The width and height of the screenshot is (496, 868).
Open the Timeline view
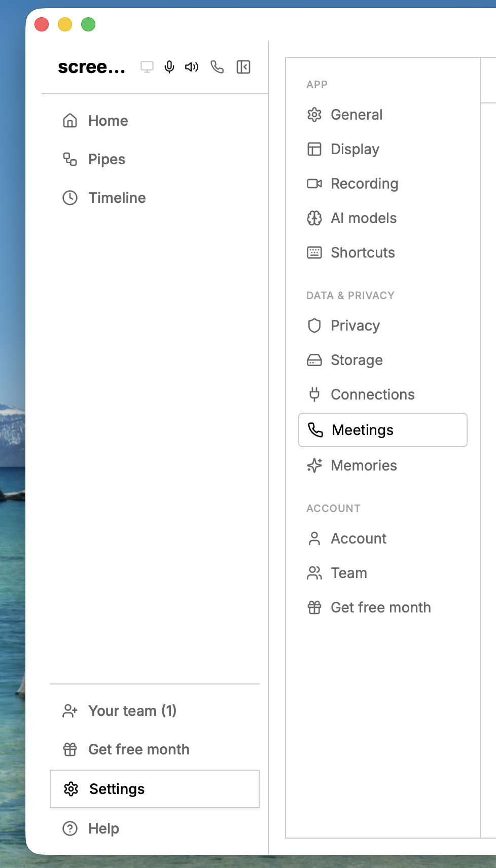(117, 198)
